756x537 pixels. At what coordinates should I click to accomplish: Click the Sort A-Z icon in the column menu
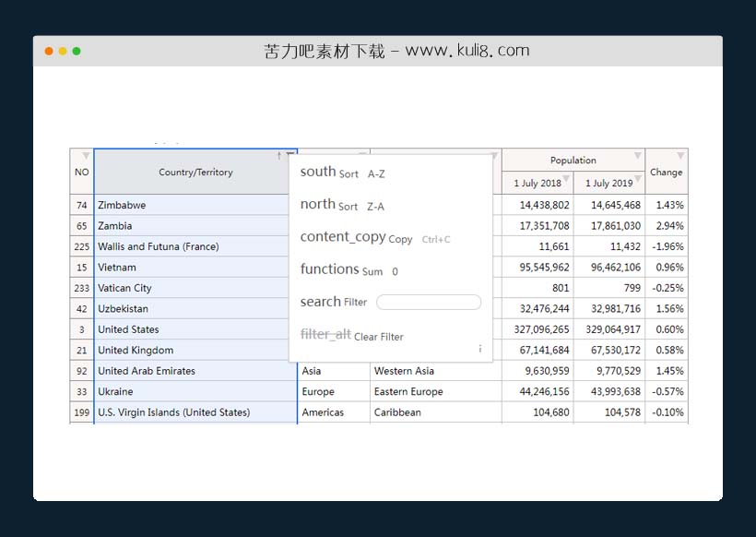(x=318, y=173)
